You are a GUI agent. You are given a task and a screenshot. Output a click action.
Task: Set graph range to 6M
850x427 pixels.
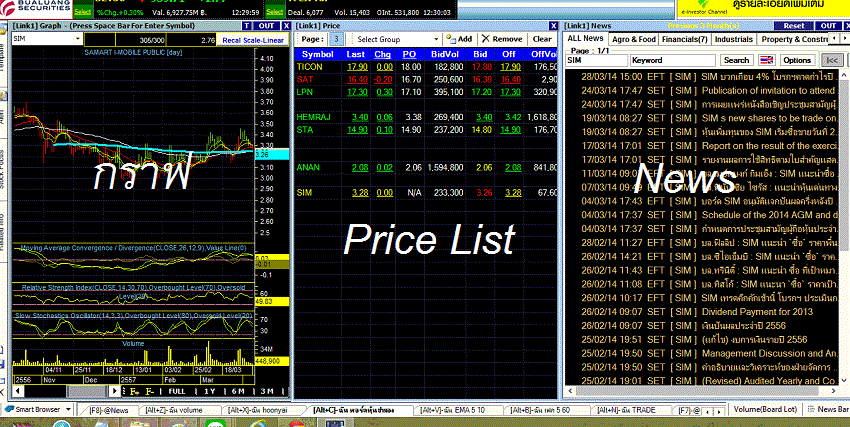point(237,391)
